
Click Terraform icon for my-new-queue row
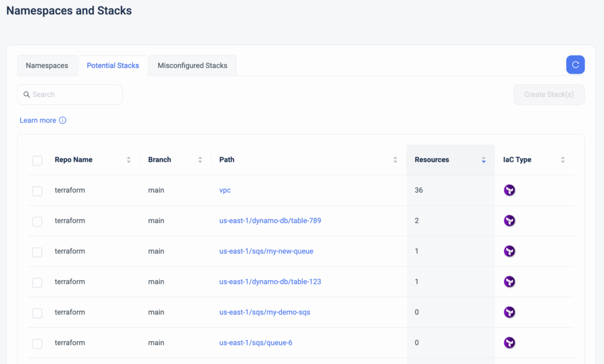click(x=510, y=251)
